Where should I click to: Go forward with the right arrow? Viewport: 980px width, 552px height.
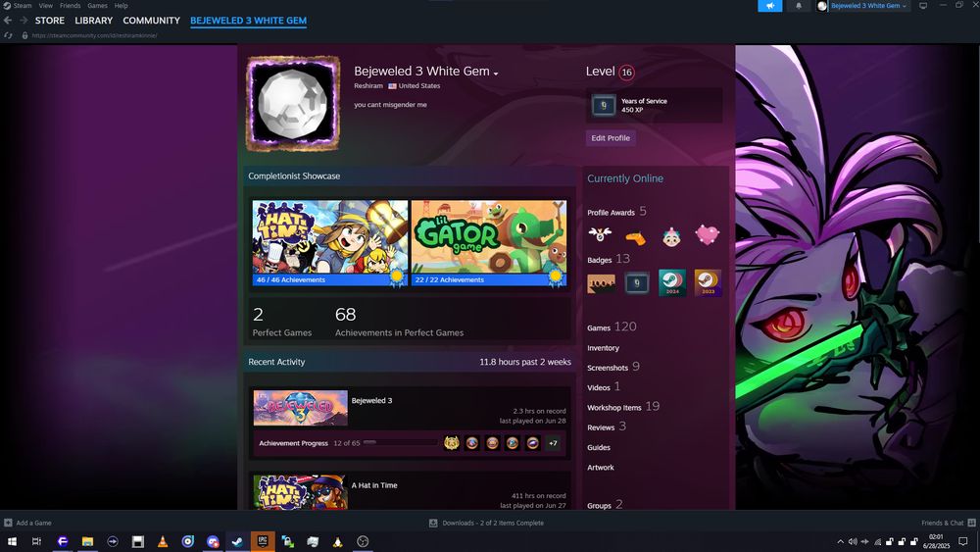[x=24, y=21]
